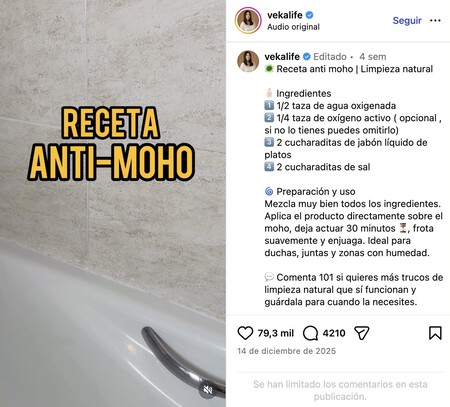Follow vekalife with the Seguir button
Viewport: 450px width, 407px height.
click(x=407, y=21)
